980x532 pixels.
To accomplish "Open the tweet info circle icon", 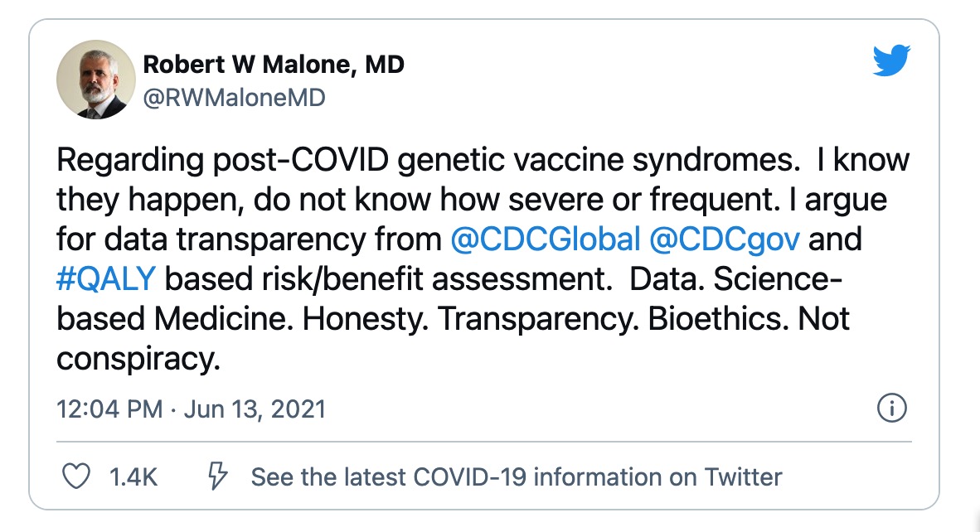I will [x=892, y=408].
